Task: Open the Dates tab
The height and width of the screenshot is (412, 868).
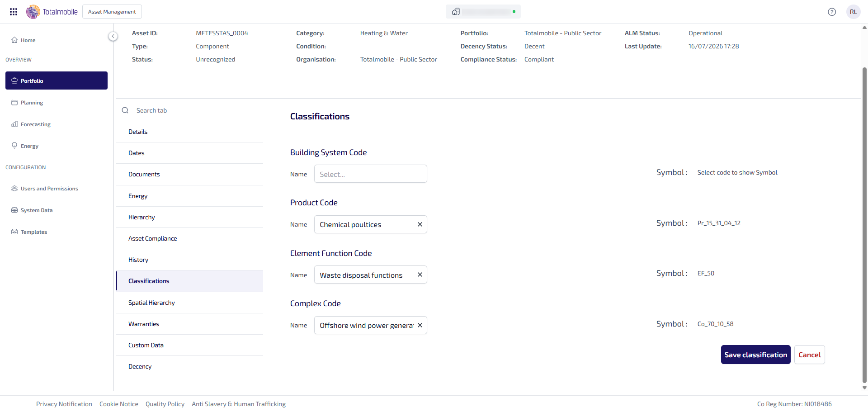Action: (x=189, y=153)
